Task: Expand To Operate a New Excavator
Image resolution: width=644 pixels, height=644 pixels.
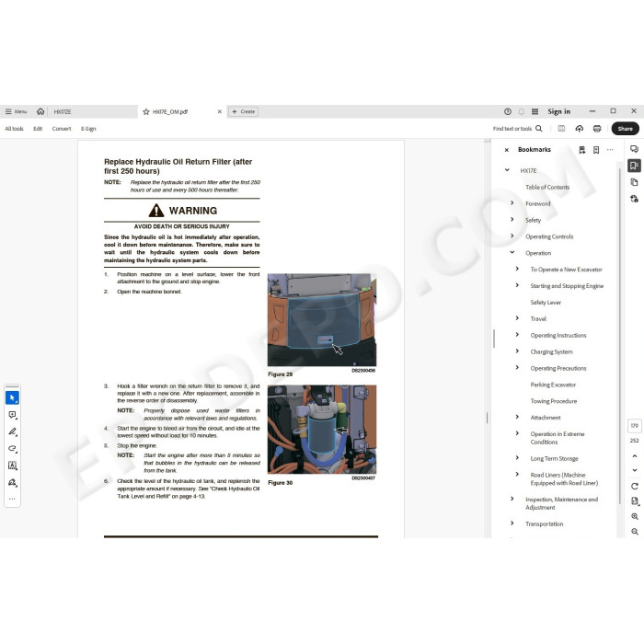Action: coord(517,269)
